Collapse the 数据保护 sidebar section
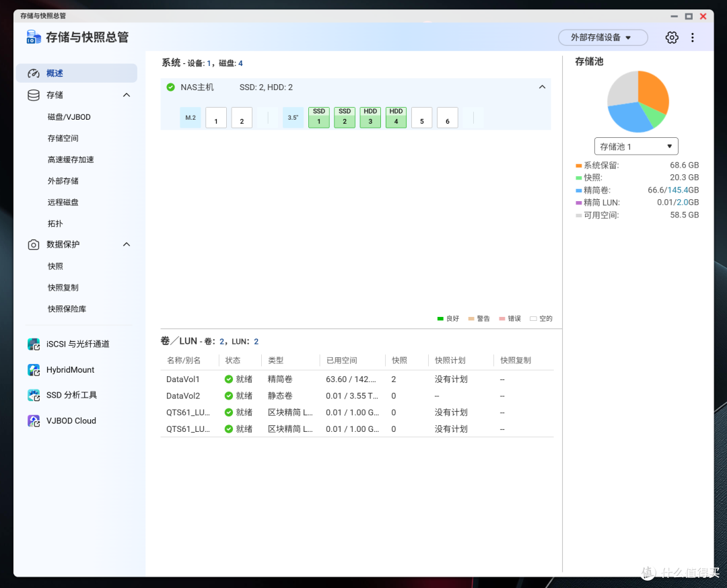This screenshot has width=727, height=588. point(127,245)
